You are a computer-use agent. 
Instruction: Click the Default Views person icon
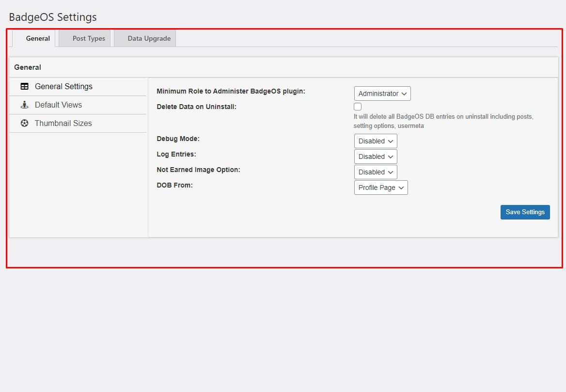coord(24,105)
